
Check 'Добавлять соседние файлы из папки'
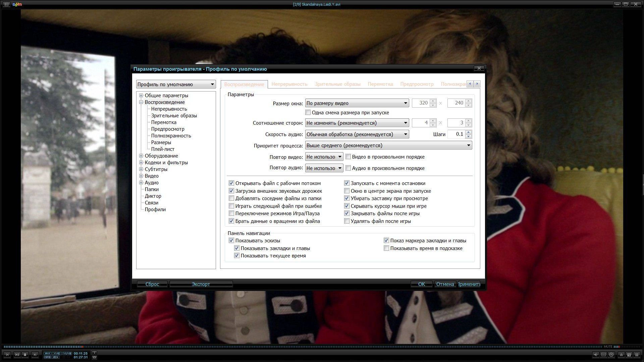pyautogui.click(x=231, y=198)
